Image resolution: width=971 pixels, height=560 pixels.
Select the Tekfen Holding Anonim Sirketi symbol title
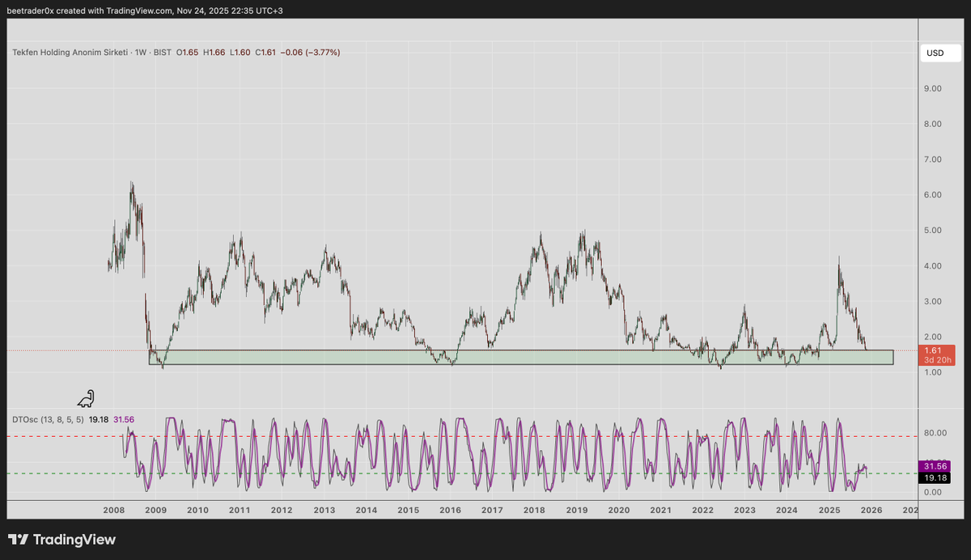(x=71, y=53)
